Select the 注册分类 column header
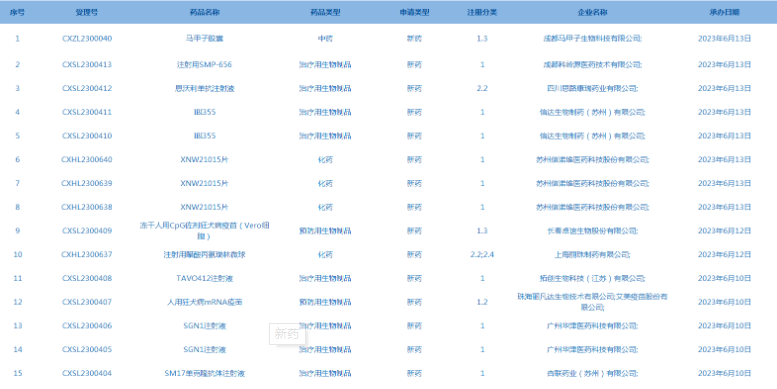Screen dimensions: 777x389 coord(482,12)
